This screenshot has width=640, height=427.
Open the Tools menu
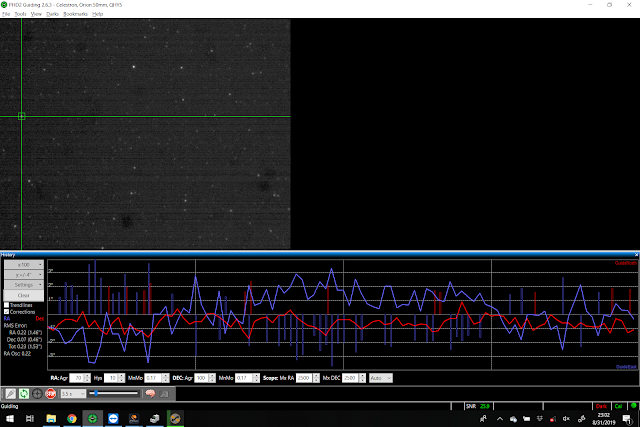click(20, 14)
